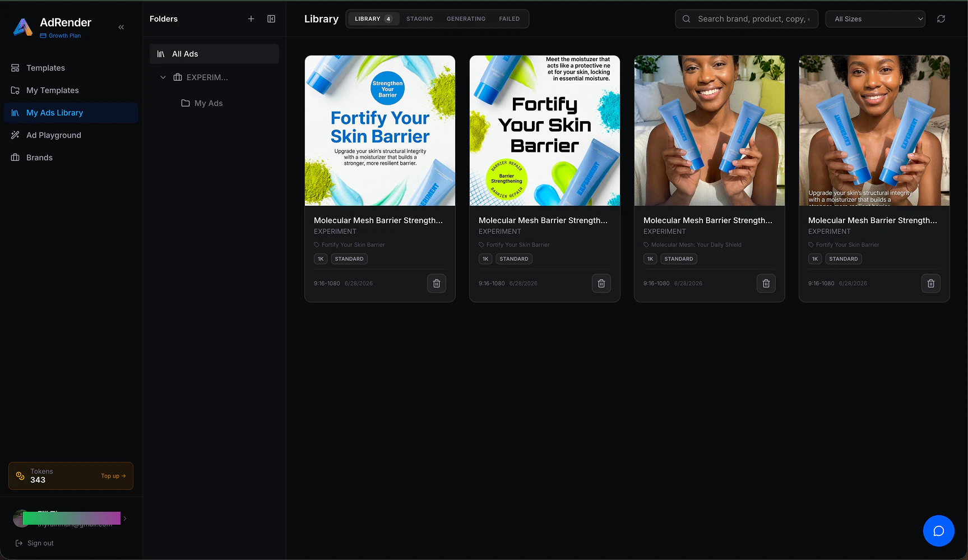
Task: Delete the Molecular Mesh: Your Daily Shield ad
Action: coord(766,284)
